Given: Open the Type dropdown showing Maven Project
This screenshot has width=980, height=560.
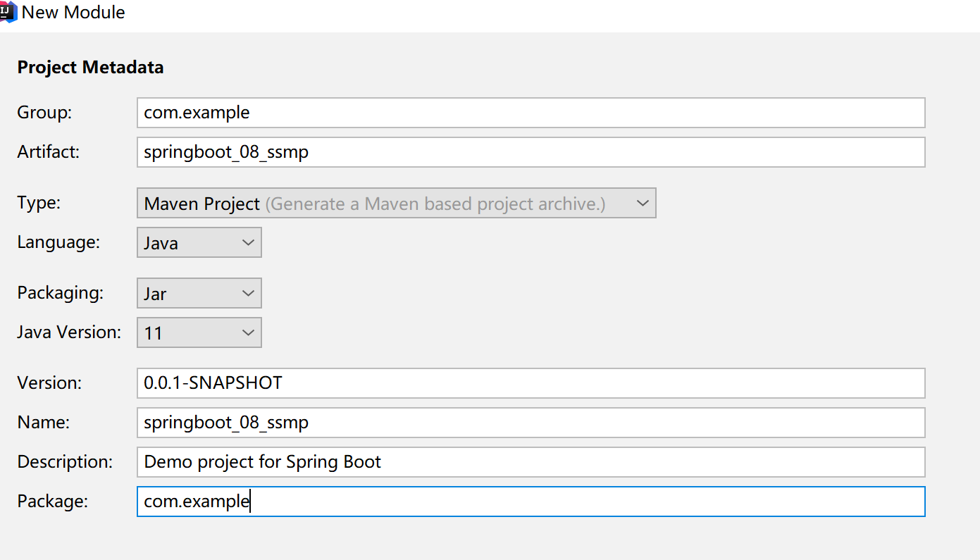Looking at the screenshot, I should 396,203.
